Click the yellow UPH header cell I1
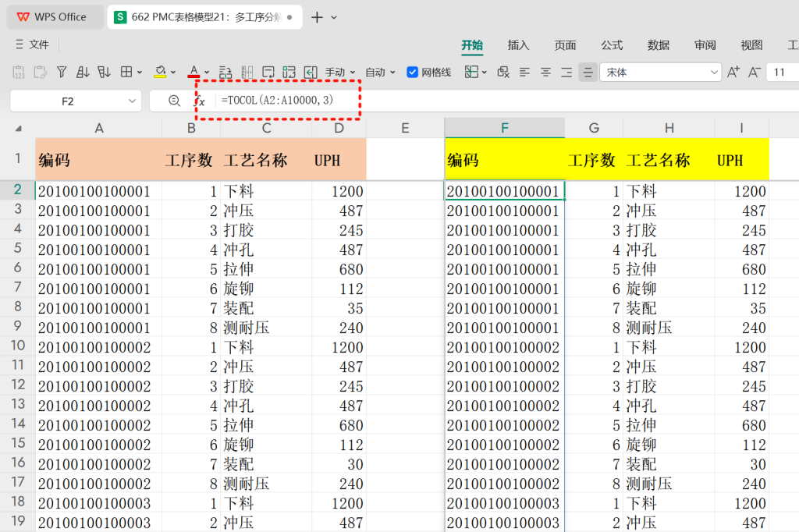The width and height of the screenshot is (799, 532). tap(741, 159)
